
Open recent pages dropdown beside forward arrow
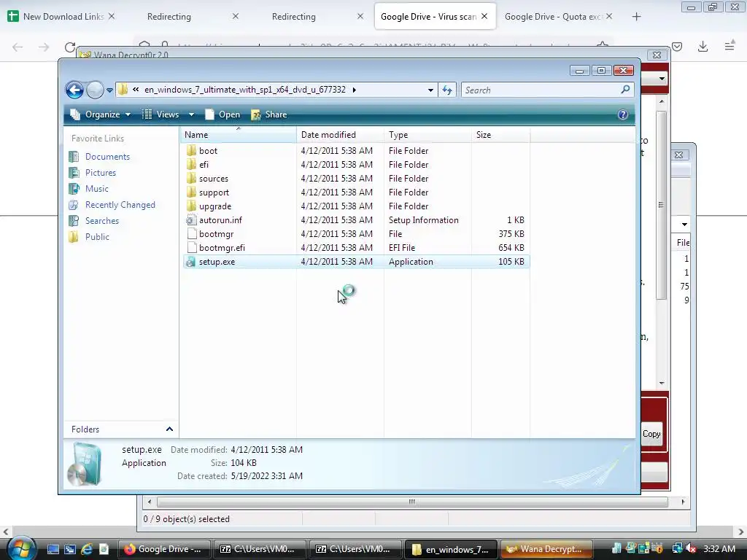point(109,90)
